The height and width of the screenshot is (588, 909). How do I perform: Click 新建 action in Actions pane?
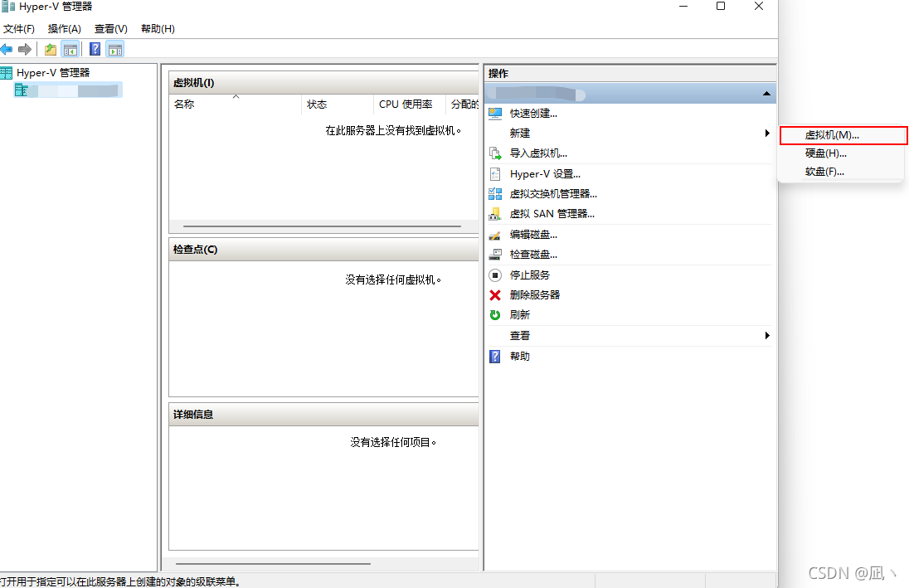pyautogui.click(x=520, y=134)
